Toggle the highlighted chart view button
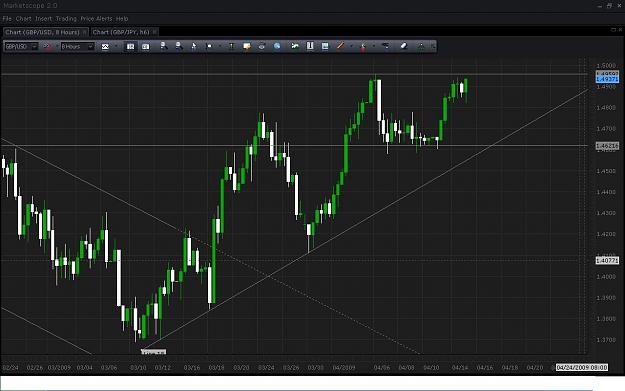Image resolution: width=625 pixels, height=391 pixels. coord(130,47)
